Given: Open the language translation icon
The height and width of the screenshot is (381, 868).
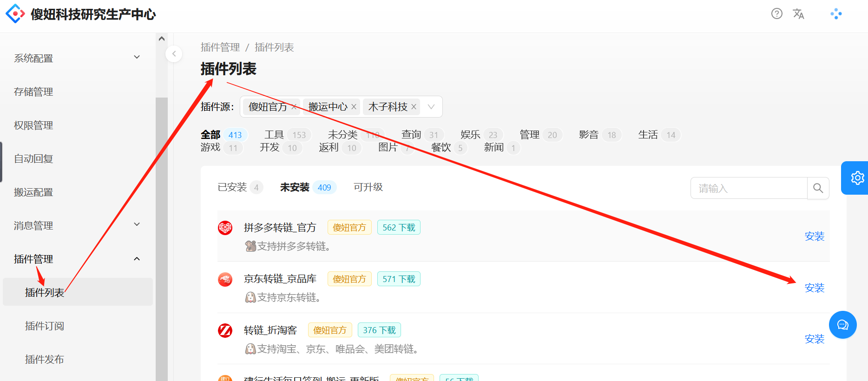Looking at the screenshot, I should (x=799, y=14).
